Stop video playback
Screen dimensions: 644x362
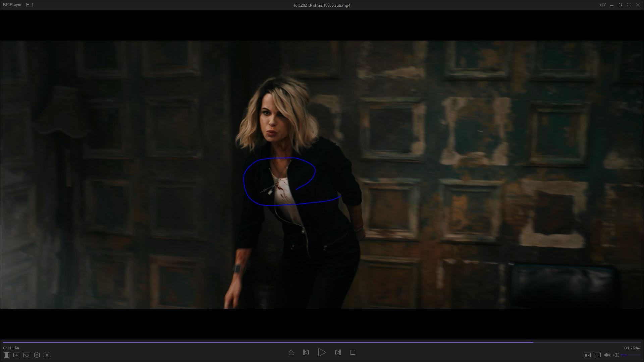pyautogui.click(x=353, y=353)
